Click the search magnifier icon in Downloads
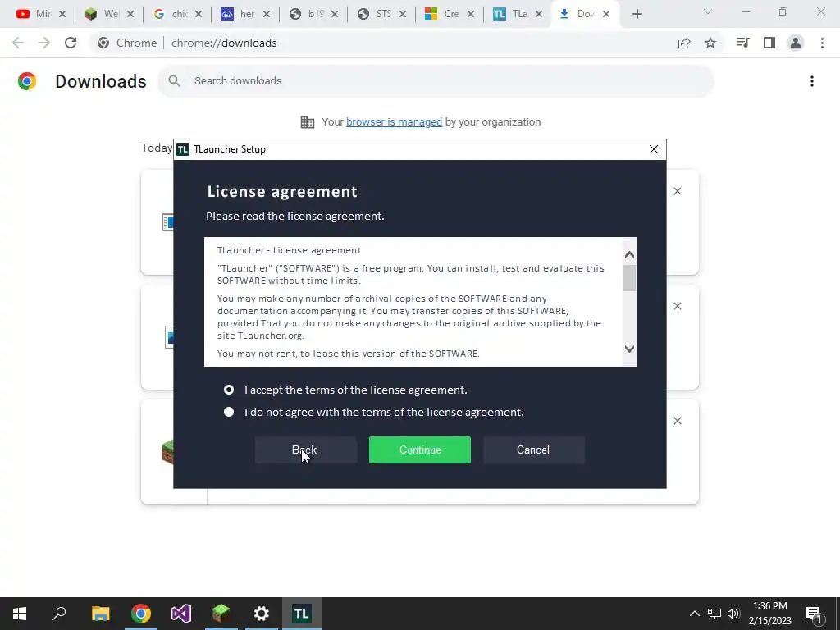Image resolution: width=840 pixels, height=630 pixels. (174, 81)
